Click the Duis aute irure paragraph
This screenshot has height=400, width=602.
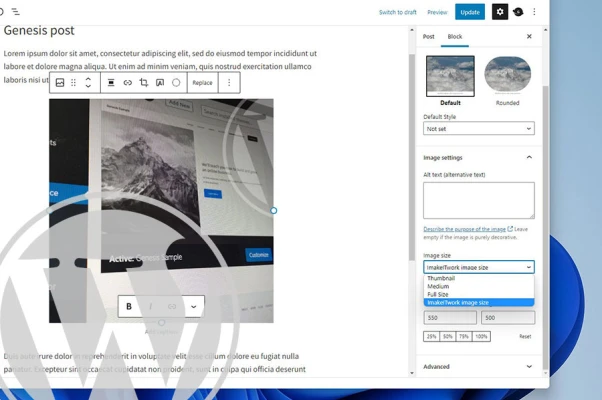(155, 363)
